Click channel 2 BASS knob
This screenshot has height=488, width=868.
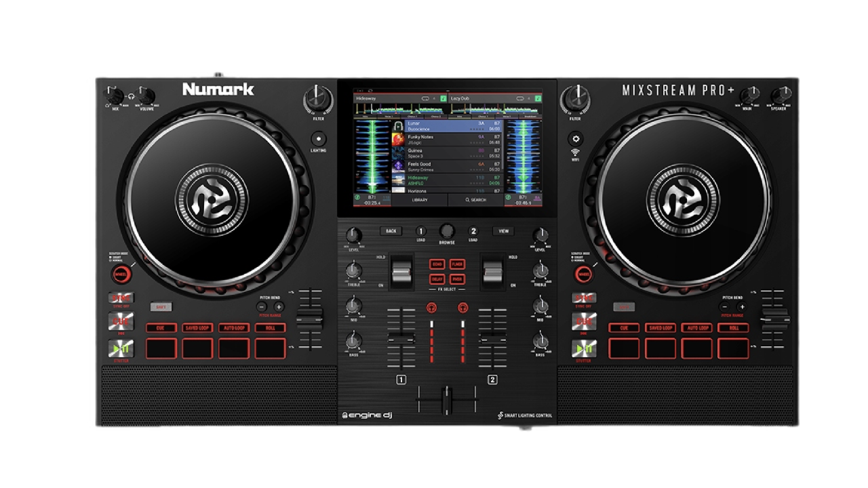(x=540, y=341)
